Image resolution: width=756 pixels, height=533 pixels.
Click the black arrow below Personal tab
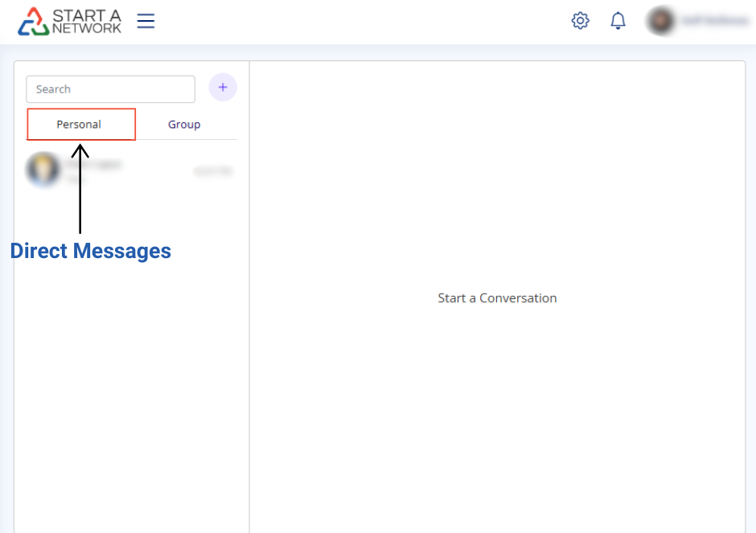pos(80,189)
